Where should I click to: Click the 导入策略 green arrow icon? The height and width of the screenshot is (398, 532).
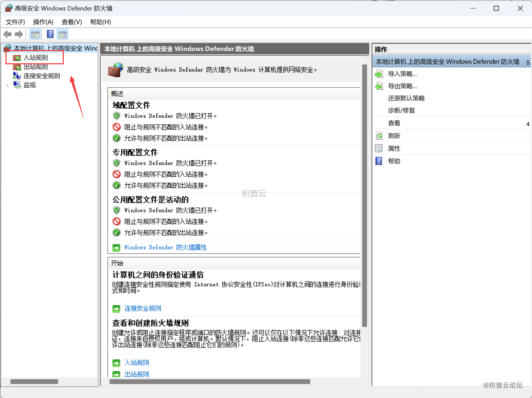379,74
